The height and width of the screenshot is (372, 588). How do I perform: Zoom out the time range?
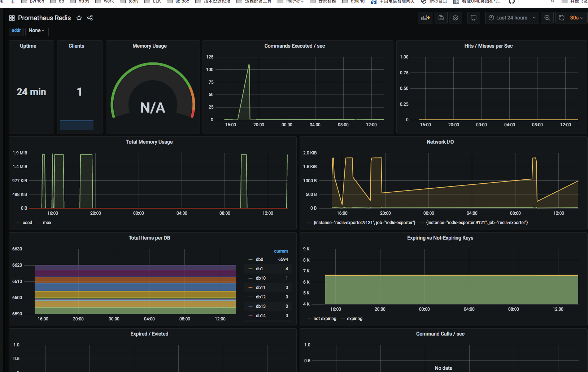coord(547,18)
